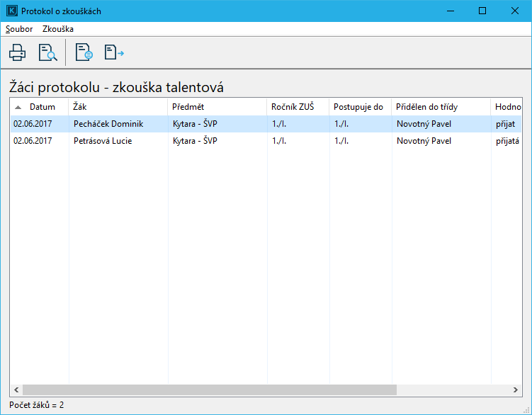
Task: Open the Zkouška menu
Action: (58, 29)
